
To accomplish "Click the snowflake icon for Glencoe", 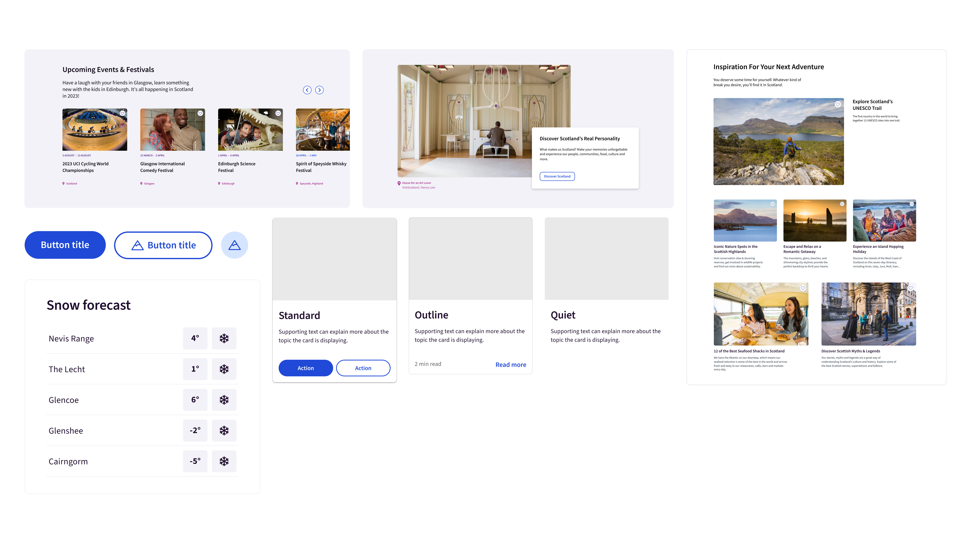I will (224, 400).
